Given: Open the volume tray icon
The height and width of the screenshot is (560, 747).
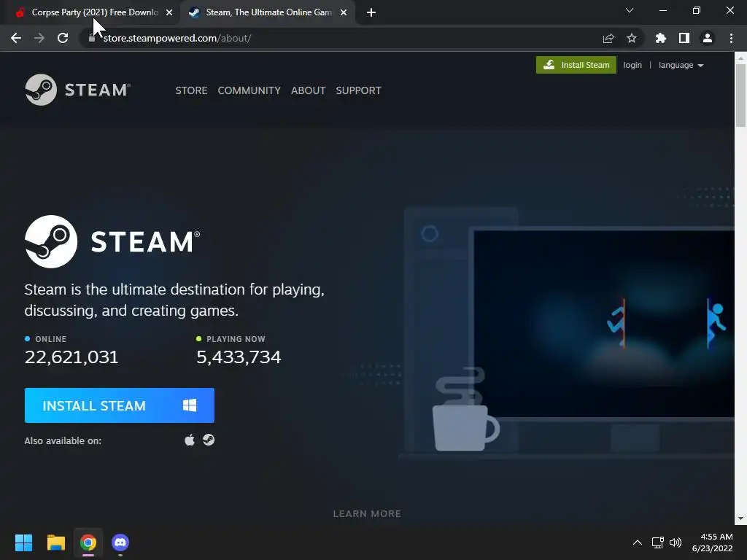Looking at the screenshot, I should (676, 542).
